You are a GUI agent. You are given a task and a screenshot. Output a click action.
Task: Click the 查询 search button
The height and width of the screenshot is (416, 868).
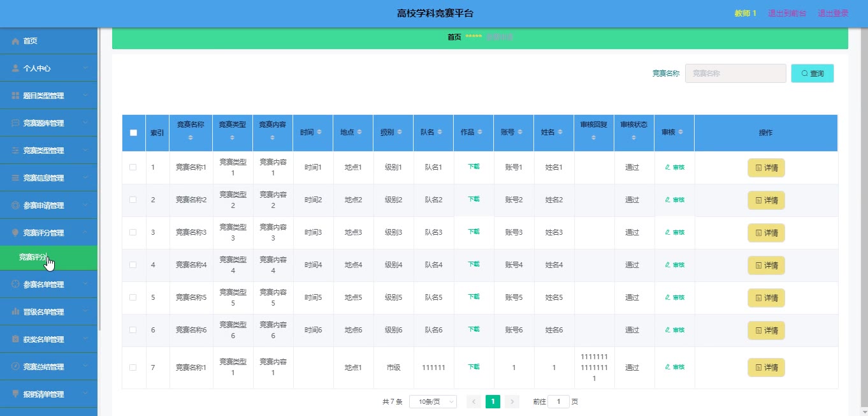[812, 73]
